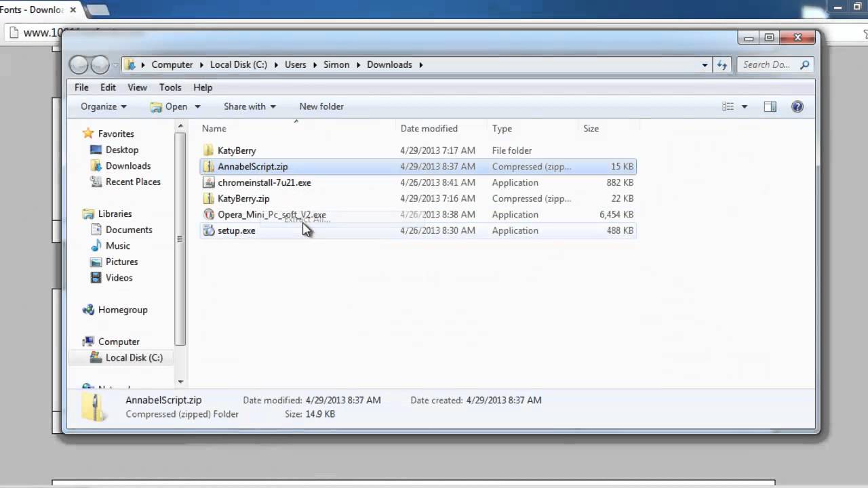Click the Libraries icon in sidebar
This screenshot has width=868, height=488.
87,213
